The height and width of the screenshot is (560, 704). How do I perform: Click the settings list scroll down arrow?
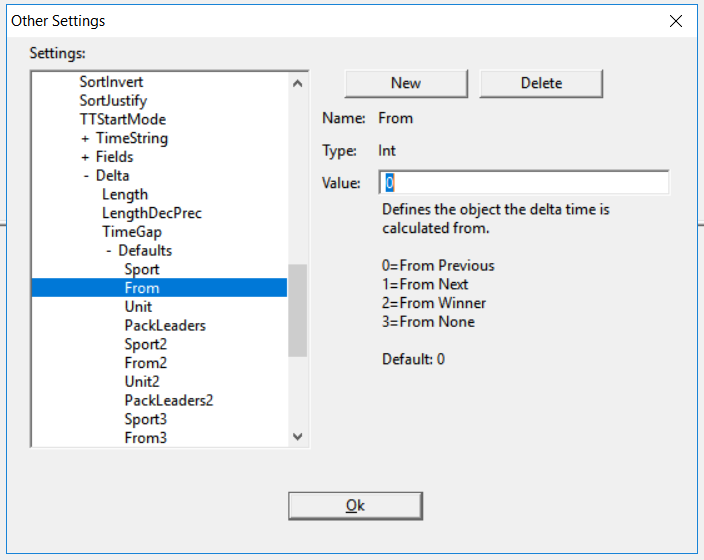pos(297,437)
